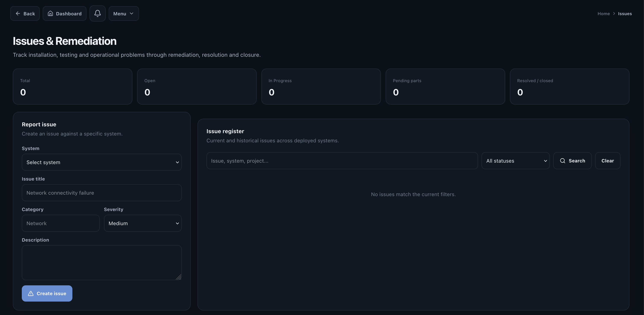Click the Back button label
Screen dimensions: 644x315
click(x=29, y=13)
